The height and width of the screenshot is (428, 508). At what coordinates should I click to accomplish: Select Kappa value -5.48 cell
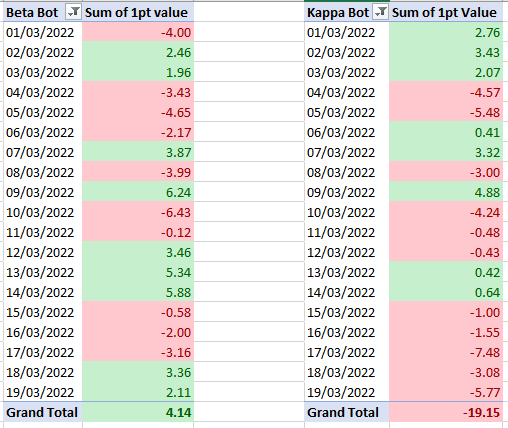(x=446, y=112)
